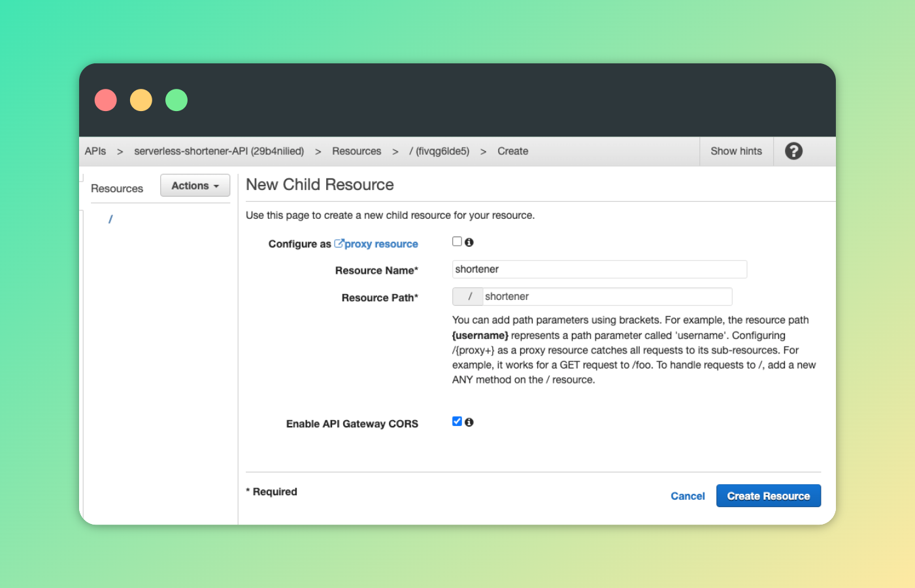Click info icon next to CORS checkbox

[469, 423]
